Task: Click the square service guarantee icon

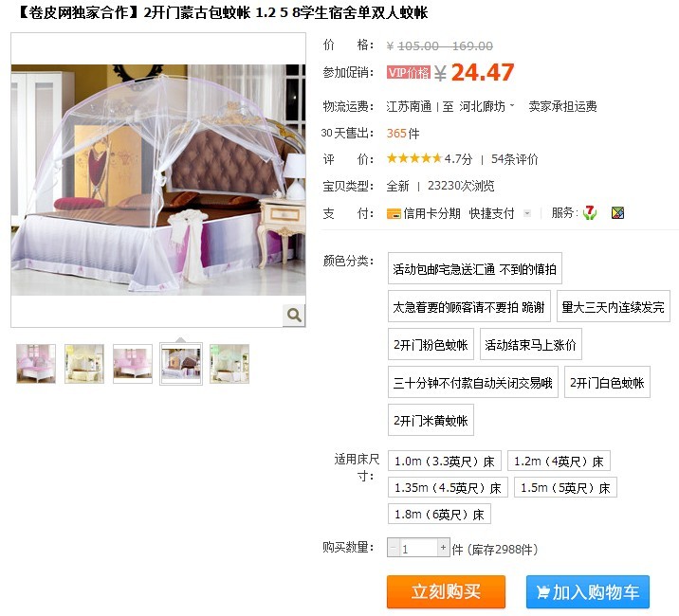Action: tap(617, 212)
